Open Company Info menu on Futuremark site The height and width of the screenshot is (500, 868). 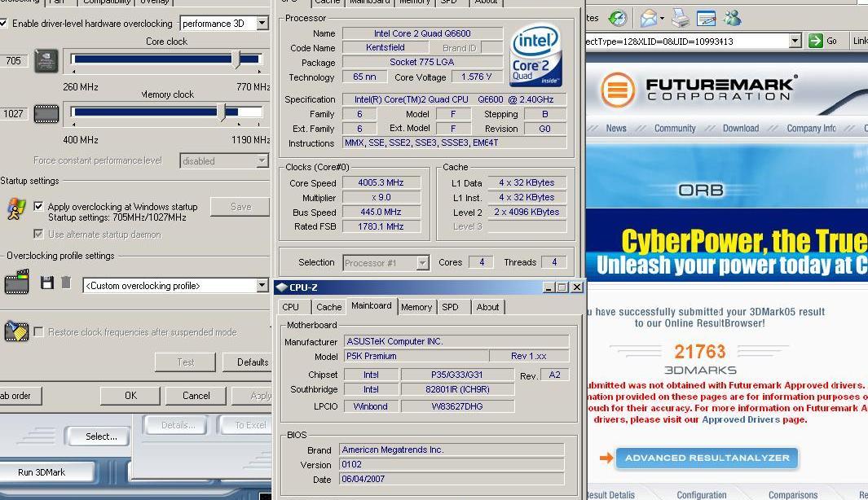coord(812,129)
